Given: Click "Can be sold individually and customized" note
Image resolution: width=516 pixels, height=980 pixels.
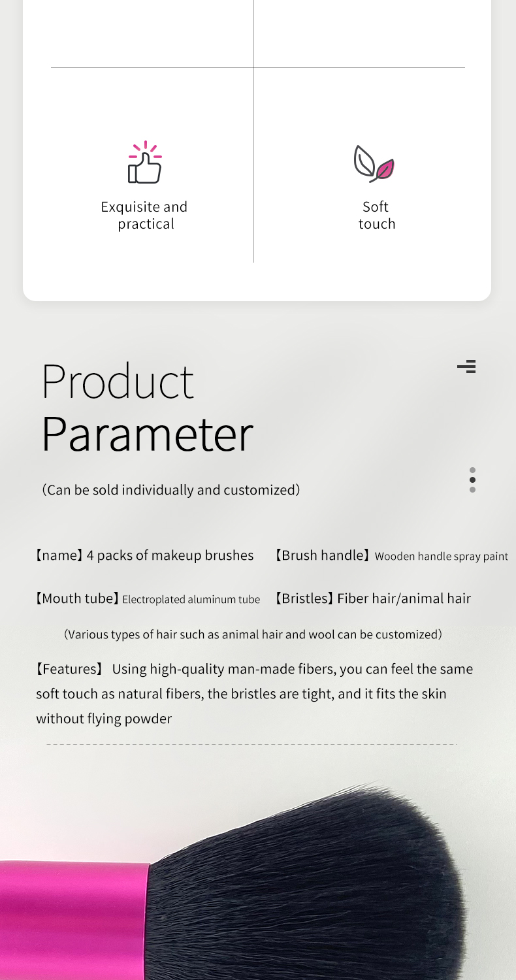Looking at the screenshot, I should coord(171,489).
